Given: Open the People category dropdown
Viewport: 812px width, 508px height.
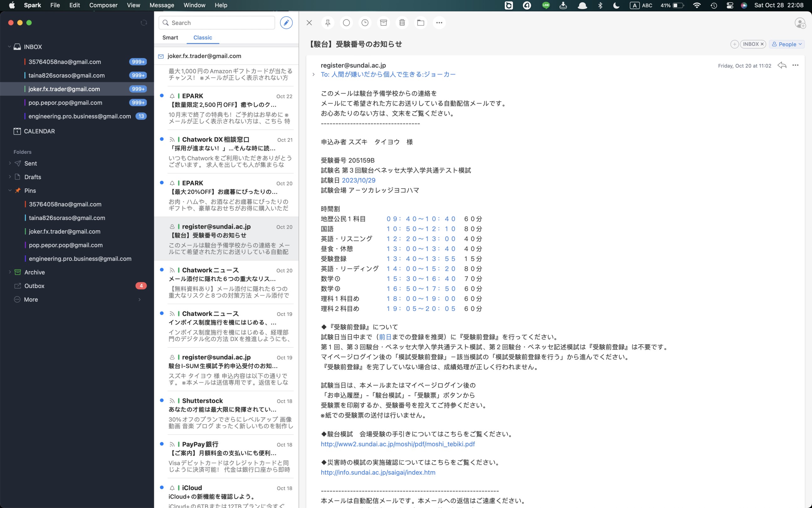Looking at the screenshot, I should 787,44.
